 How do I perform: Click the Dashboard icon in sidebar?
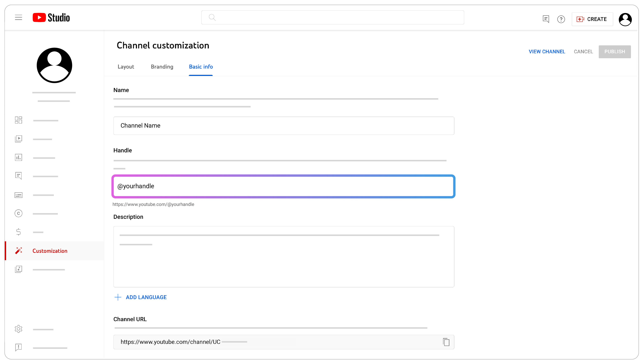(x=19, y=120)
